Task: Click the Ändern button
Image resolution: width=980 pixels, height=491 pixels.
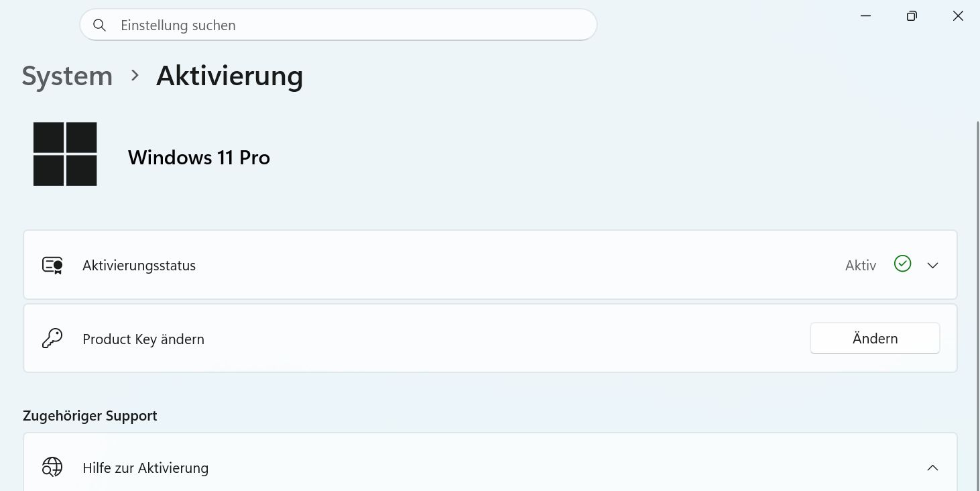Action: coord(875,338)
